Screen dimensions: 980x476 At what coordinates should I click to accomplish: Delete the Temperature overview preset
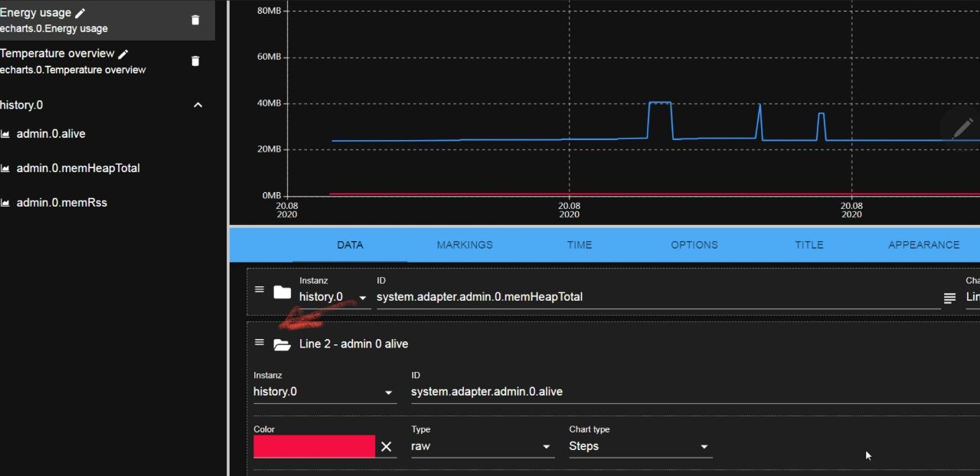(195, 61)
